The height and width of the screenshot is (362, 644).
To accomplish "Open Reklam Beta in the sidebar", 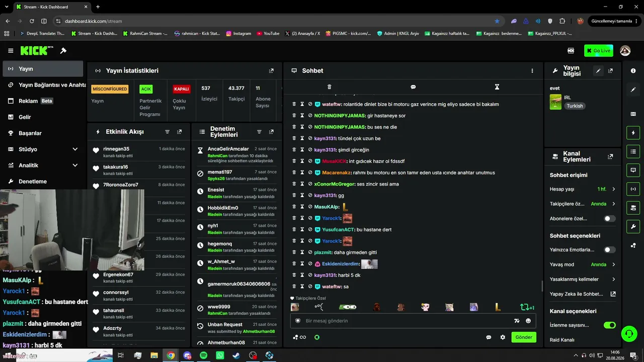I will click(43, 101).
